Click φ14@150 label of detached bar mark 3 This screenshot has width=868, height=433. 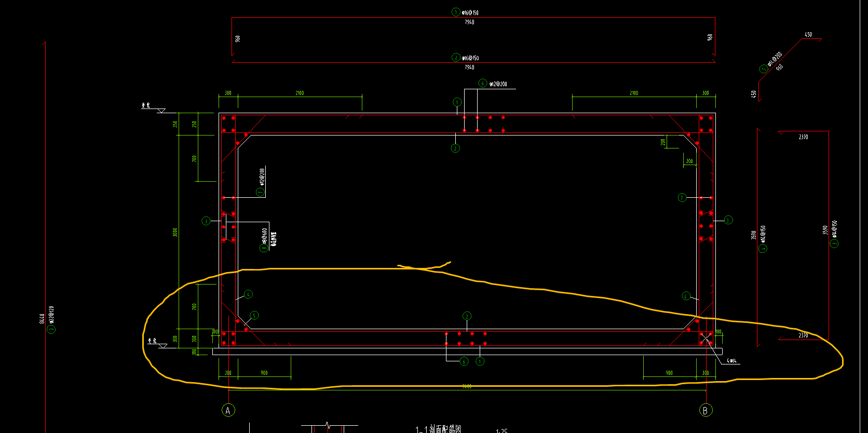point(834,229)
